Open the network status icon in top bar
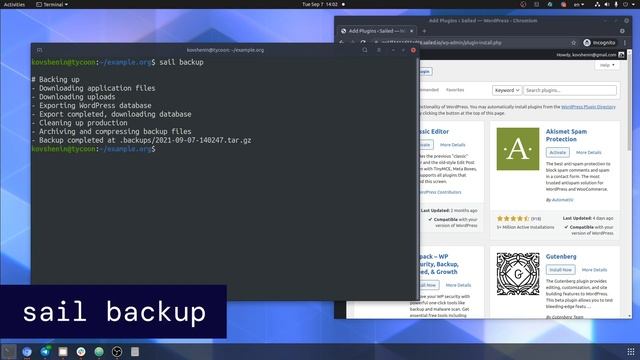The height and width of the screenshot is (360, 640). click(597, 4)
